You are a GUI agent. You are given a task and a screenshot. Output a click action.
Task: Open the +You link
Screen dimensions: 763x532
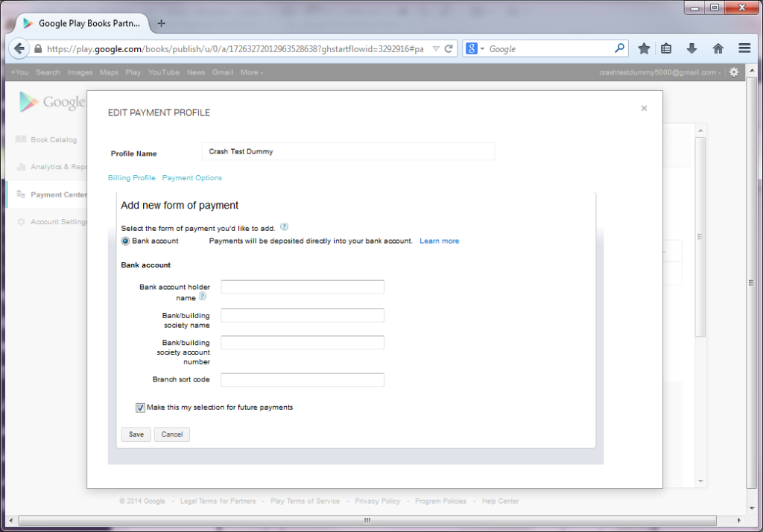[x=19, y=72]
